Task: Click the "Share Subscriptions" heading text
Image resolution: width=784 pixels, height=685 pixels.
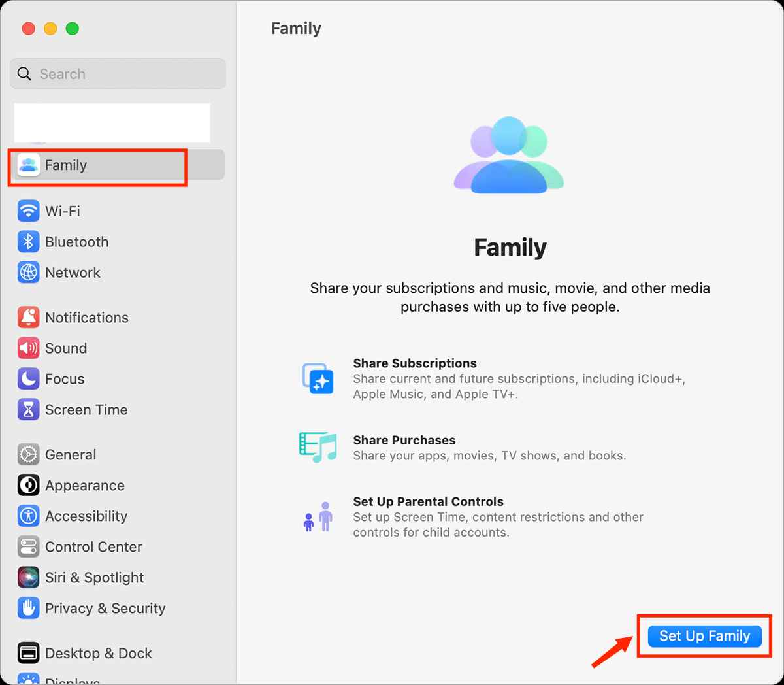Action: [x=415, y=363]
